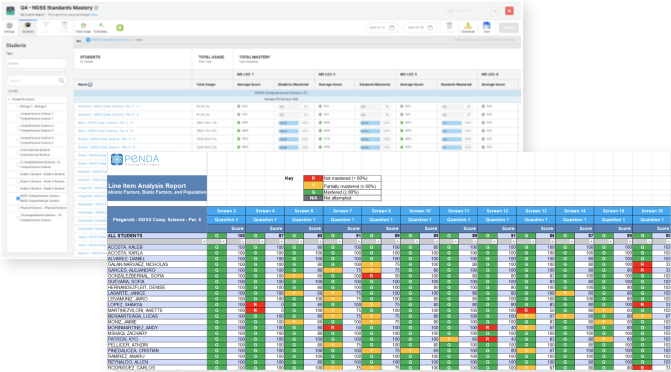Open the end date calendar icon

pyautogui.click(x=430, y=28)
